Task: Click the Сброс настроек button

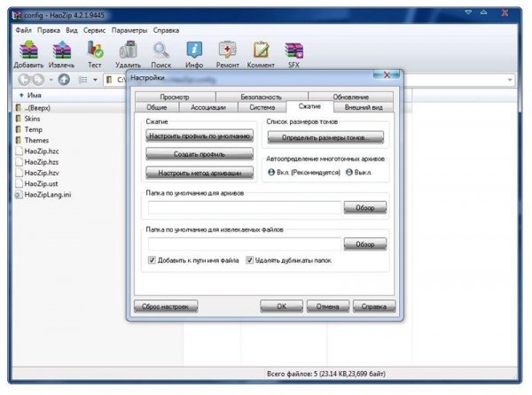Action: pos(166,306)
